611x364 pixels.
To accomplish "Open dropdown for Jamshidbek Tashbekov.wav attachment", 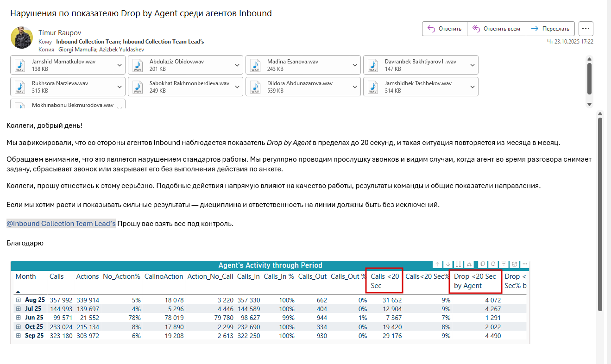I will click(473, 87).
